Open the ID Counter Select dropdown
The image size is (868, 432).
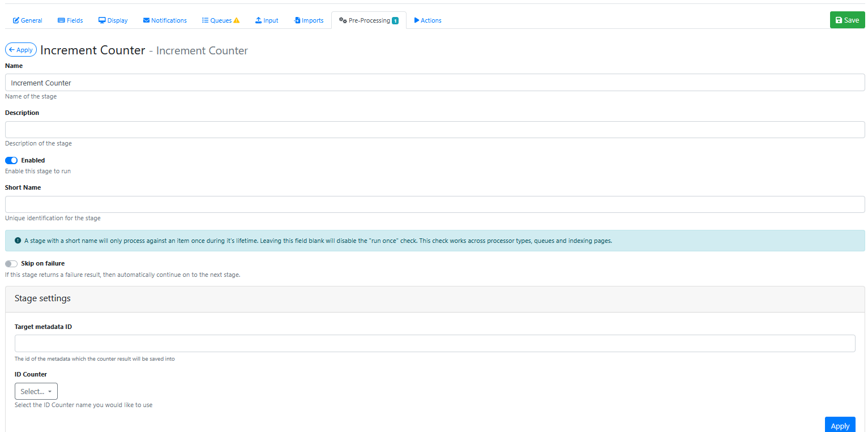[36, 391]
